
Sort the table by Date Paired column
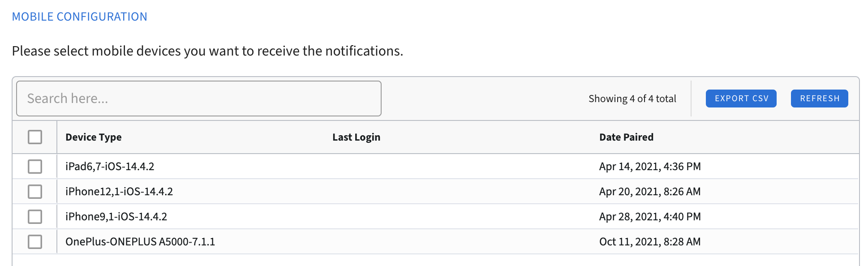pyautogui.click(x=626, y=137)
